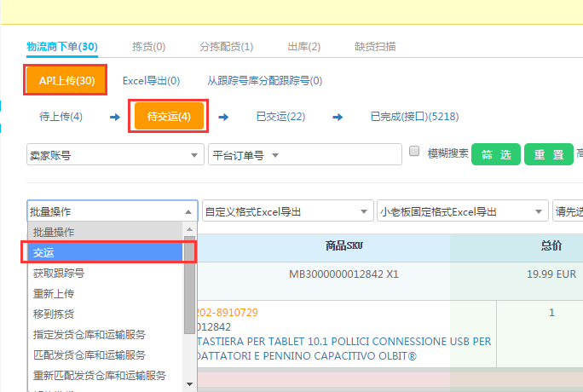Open 小老板固定格式Excel导出 dropdown
This screenshot has height=392, width=583.
(462, 211)
